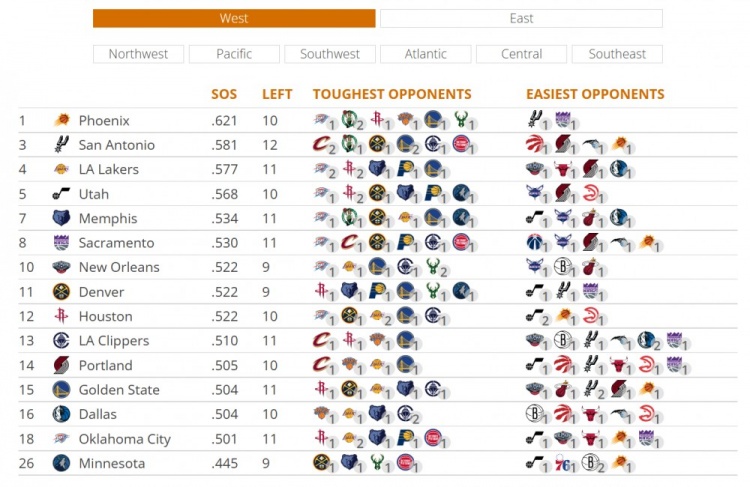750x487 pixels.
Task: Sort table by LEFT column header
Action: tap(277, 94)
